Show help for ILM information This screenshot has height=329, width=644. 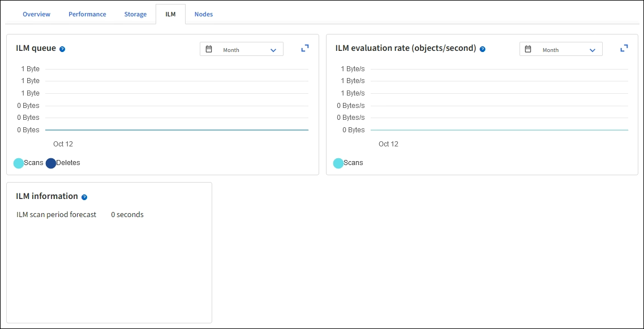click(x=84, y=197)
